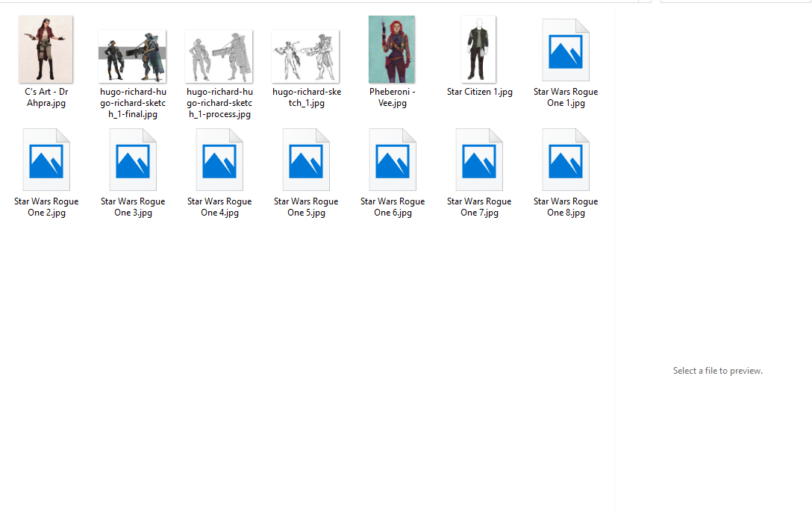Click the label 'Star Wars Rogue One 8.jpg'
The width and height of the screenshot is (812, 511).
point(566,207)
